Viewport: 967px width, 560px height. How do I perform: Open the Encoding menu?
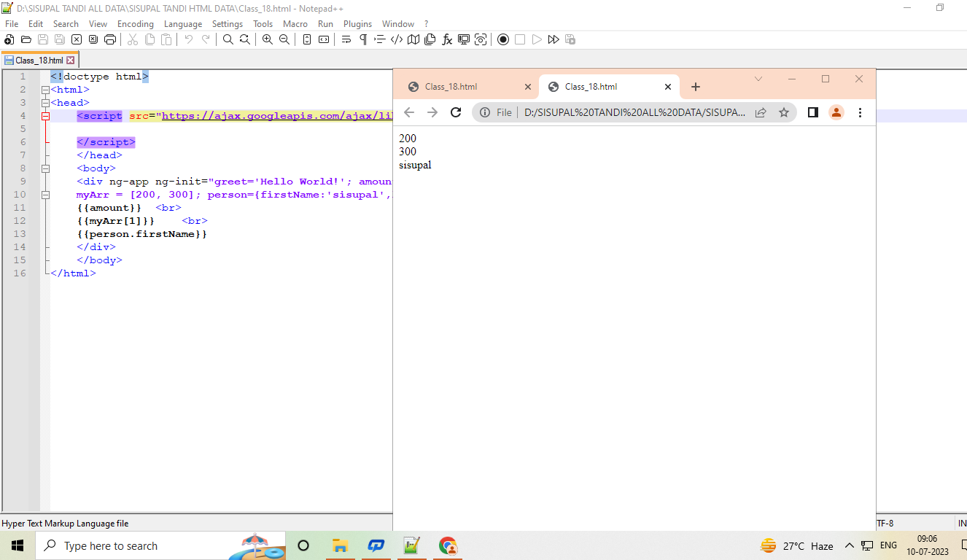click(135, 24)
